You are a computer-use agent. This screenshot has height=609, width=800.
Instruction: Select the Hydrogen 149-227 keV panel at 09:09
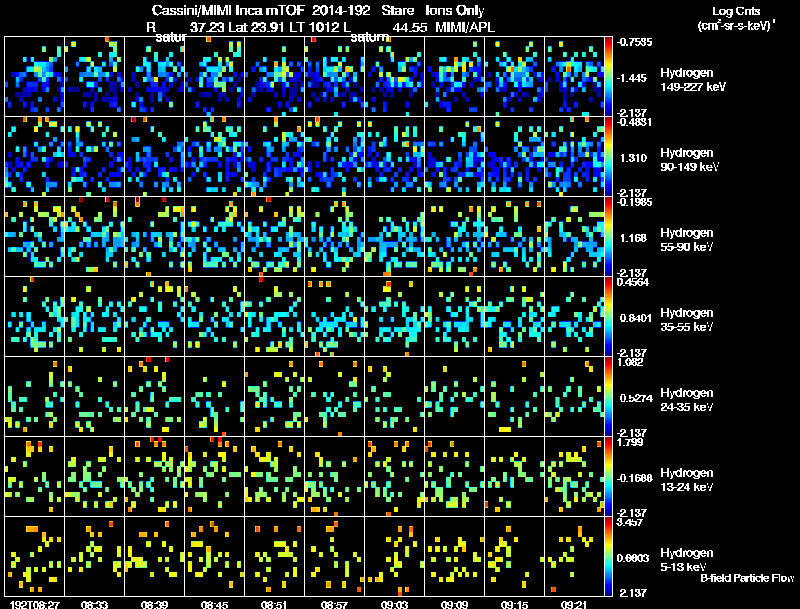pyautogui.click(x=455, y=77)
